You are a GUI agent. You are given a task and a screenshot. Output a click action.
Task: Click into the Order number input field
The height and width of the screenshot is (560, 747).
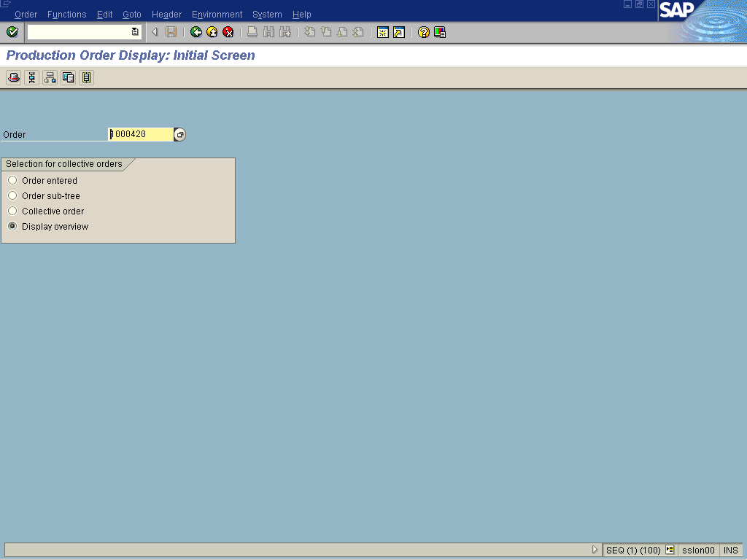pyautogui.click(x=140, y=134)
